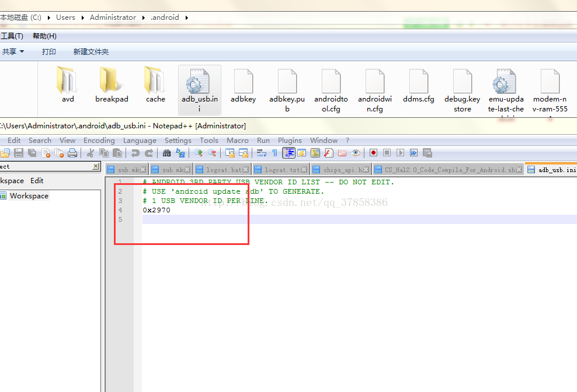Click the Close All documents toolbar icon
This screenshot has width=577, height=392.
click(59, 153)
